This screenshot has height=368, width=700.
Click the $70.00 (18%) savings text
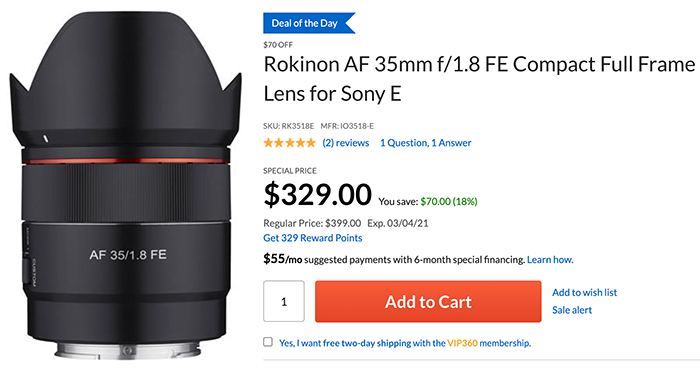click(449, 201)
